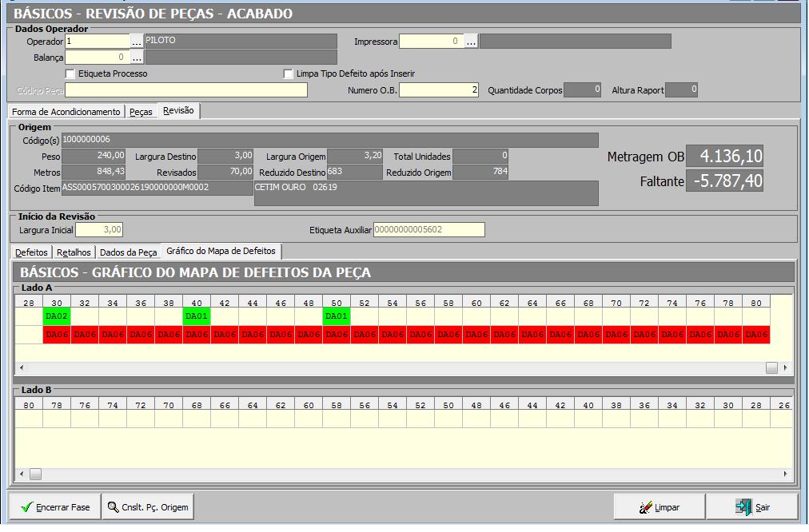Screen dimensions: 809x532
Task: Open Operador lookup with ellipsis button
Action: [x=137, y=41]
